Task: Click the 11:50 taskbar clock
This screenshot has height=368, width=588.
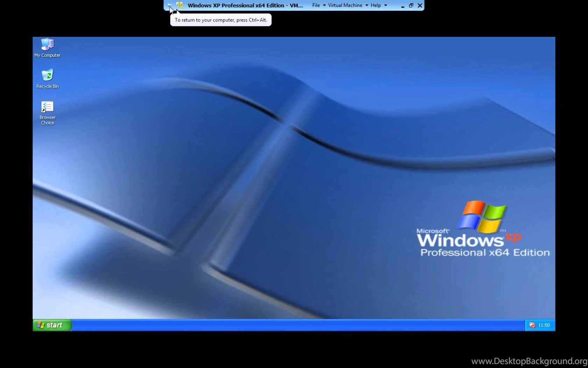Action: (544, 325)
